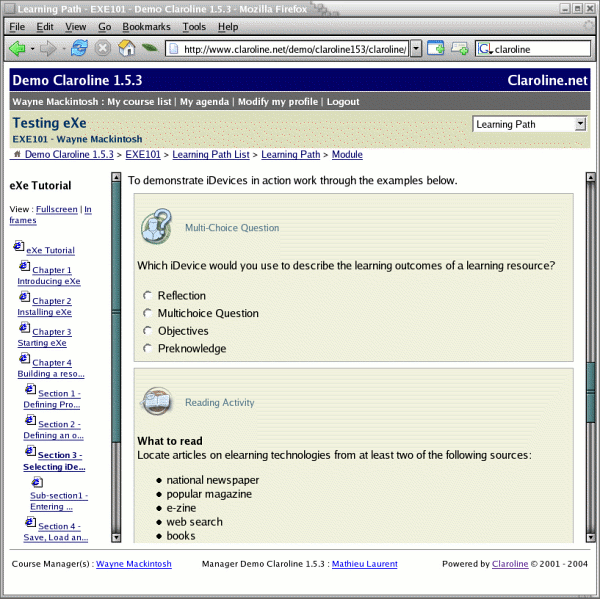Click the page icon beside Chapter 3
600x599 pixels.
(24, 328)
